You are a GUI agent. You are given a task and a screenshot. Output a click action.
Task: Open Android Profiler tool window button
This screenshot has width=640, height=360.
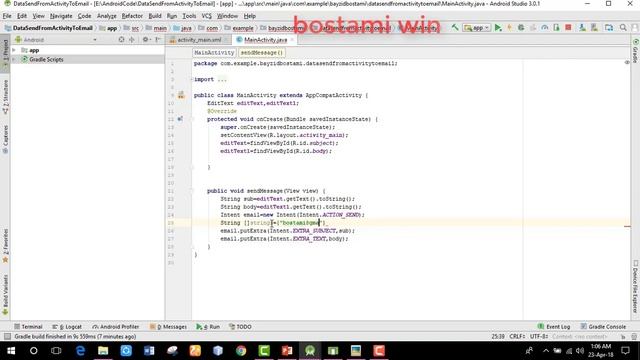pyautogui.click(x=116, y=327)
